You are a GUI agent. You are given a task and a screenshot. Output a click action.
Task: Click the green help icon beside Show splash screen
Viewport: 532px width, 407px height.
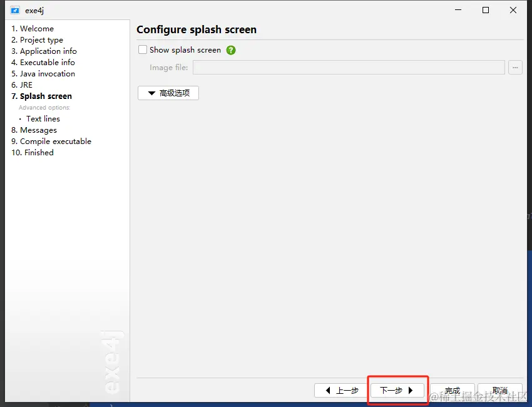coord(231,50)
